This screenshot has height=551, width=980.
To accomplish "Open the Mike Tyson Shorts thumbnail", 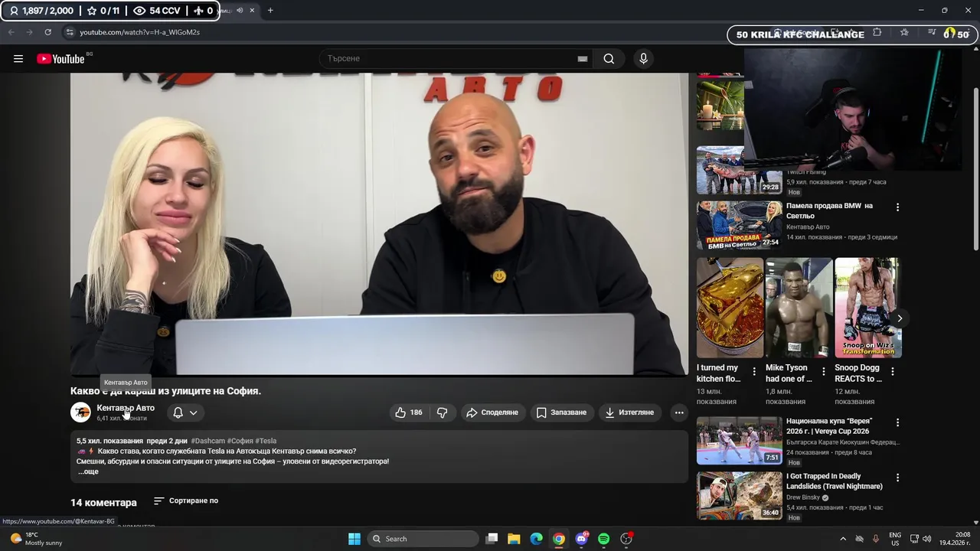I will point(799,308).
